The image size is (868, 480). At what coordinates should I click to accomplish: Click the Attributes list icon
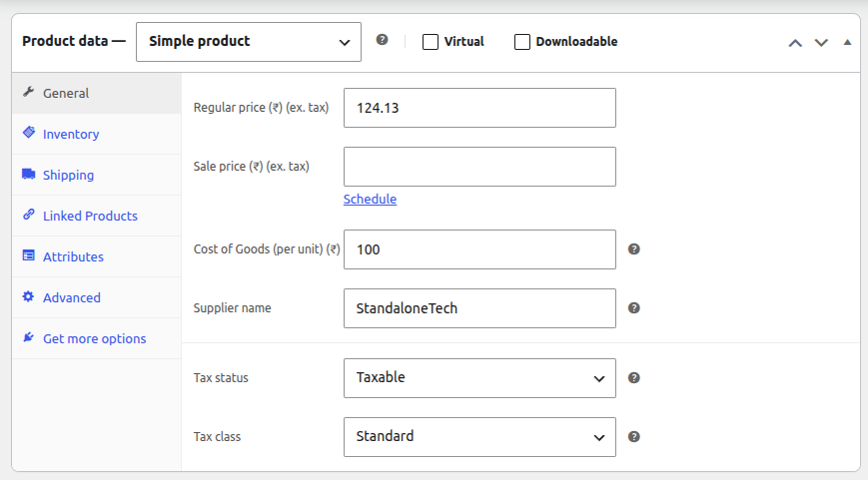tap(29, 255)
